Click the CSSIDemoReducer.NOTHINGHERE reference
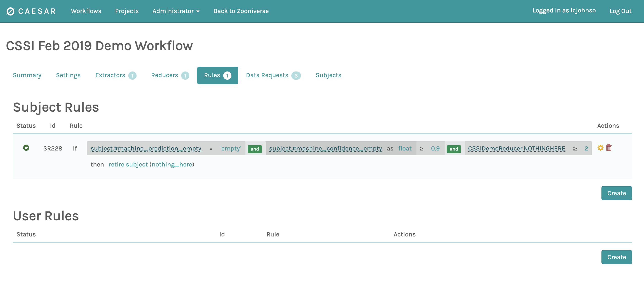Screen dimensions: 644x290 (x=517, y=148)
